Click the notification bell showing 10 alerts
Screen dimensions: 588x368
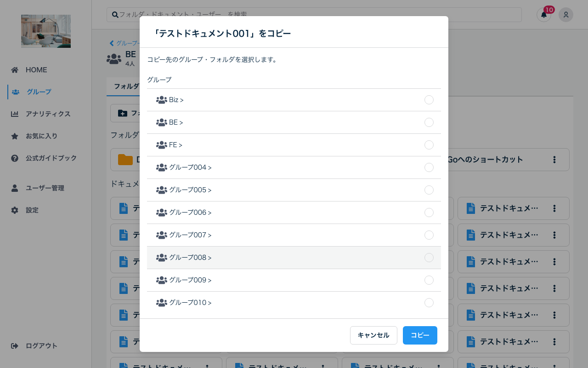(x=544, y=15)
